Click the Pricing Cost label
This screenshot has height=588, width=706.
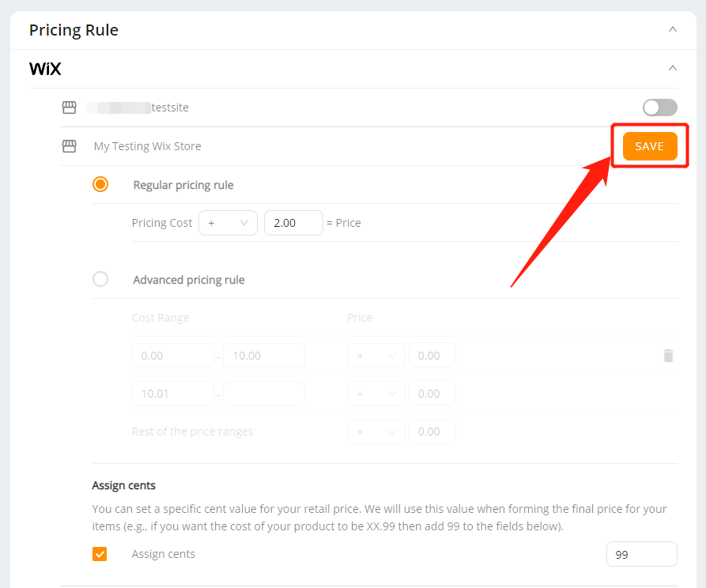click(x=162, y=223)
